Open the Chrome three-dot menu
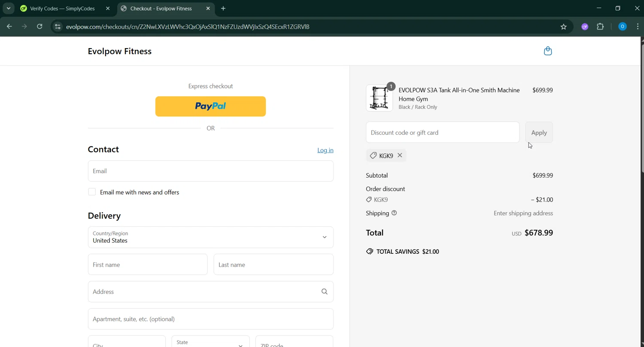This screenshot has width=644, height=347. pyautogui.click(x=638, y=27)
